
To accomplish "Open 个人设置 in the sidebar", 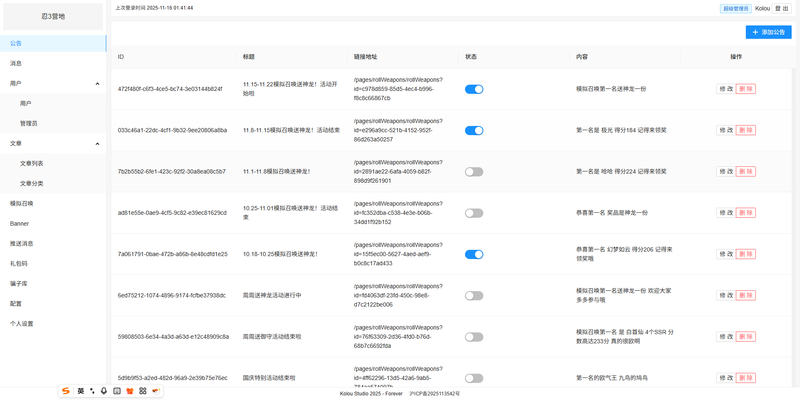I will pyautogui.click(x=53, y=323).
